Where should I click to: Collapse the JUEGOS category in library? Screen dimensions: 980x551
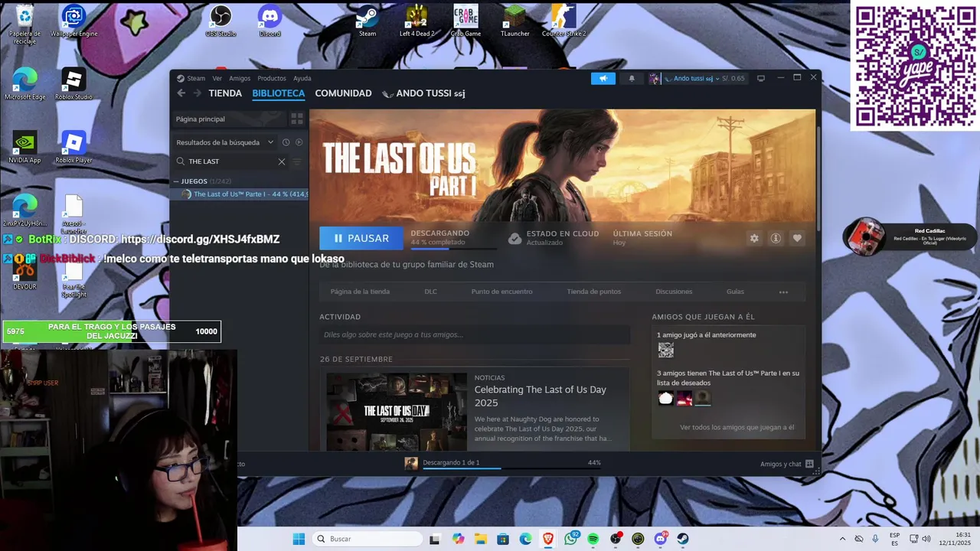(x=177, y=181)
